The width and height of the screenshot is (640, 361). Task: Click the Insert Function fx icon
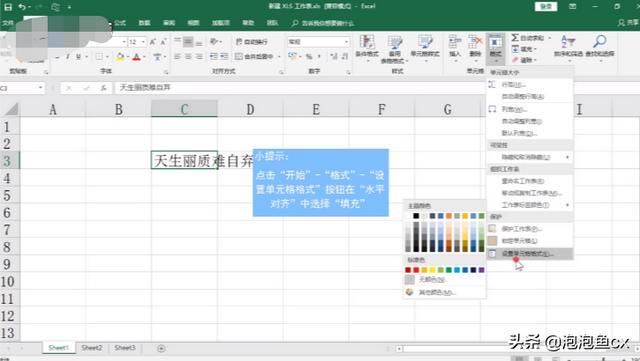[x=104, y=88]
